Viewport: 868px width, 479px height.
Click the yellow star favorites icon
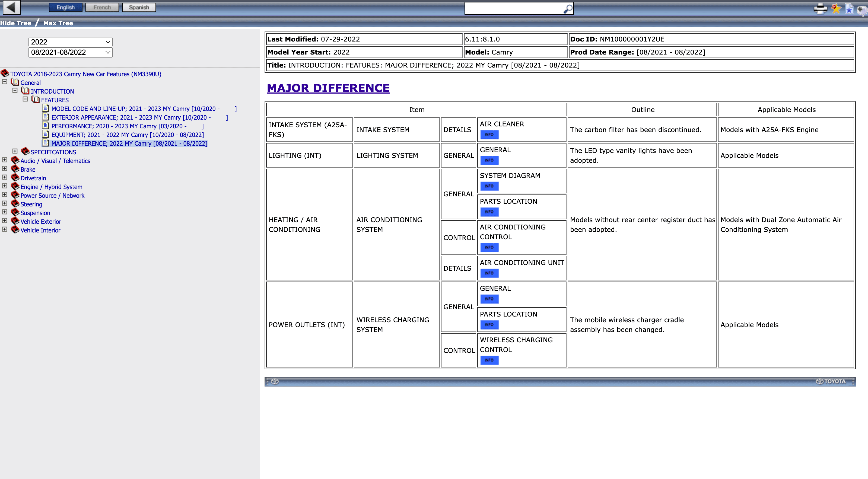(x=836, y=8)
